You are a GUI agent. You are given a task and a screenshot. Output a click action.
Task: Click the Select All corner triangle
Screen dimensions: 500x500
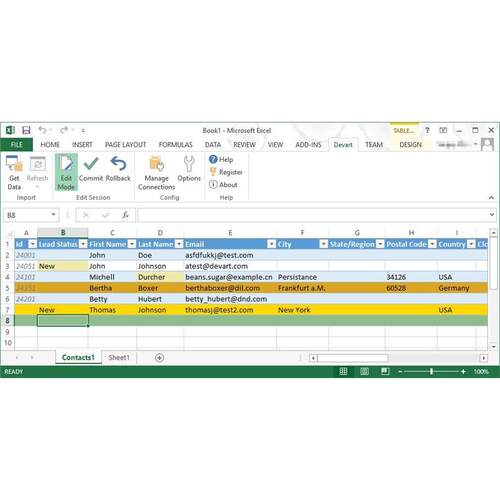point(9,233)
